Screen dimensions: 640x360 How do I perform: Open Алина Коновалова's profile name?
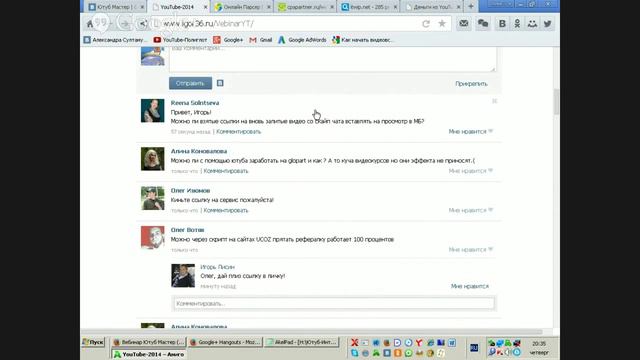coord(199,151)
